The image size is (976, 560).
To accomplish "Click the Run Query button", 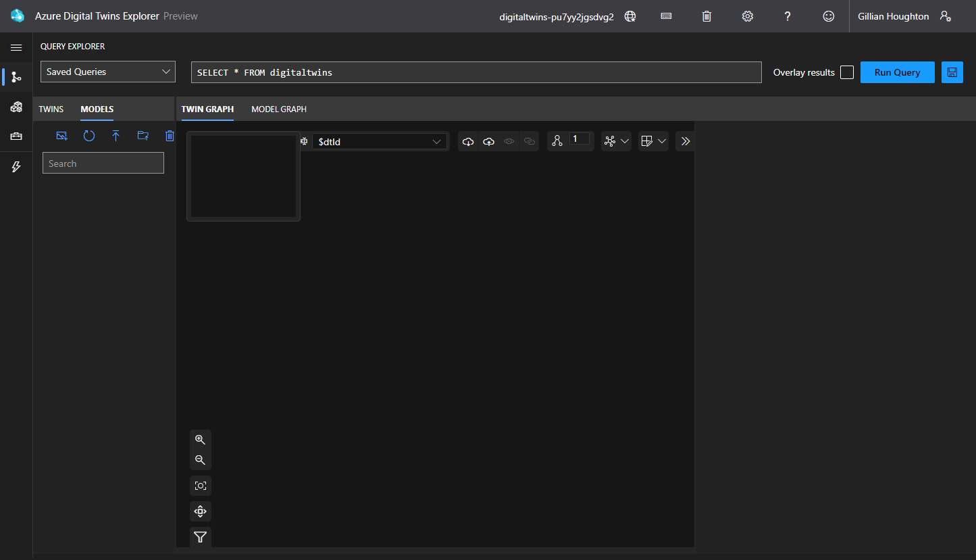I will pos(897,72).
